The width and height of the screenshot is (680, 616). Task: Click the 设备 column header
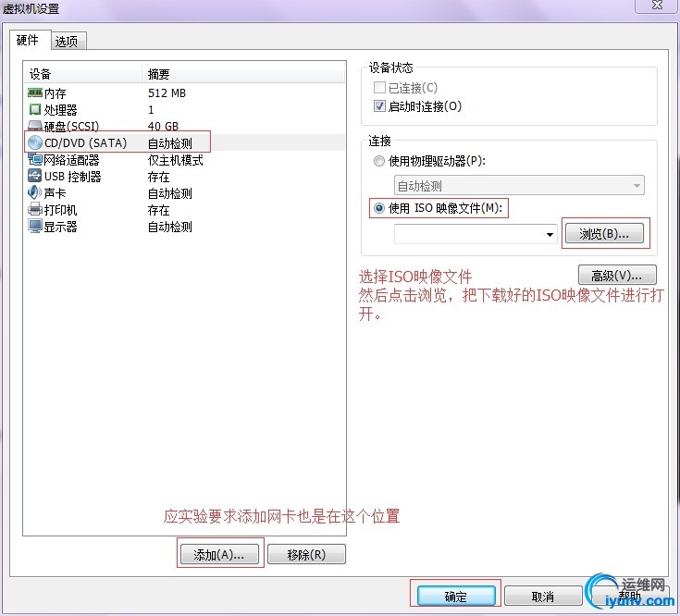pos(83,74)
